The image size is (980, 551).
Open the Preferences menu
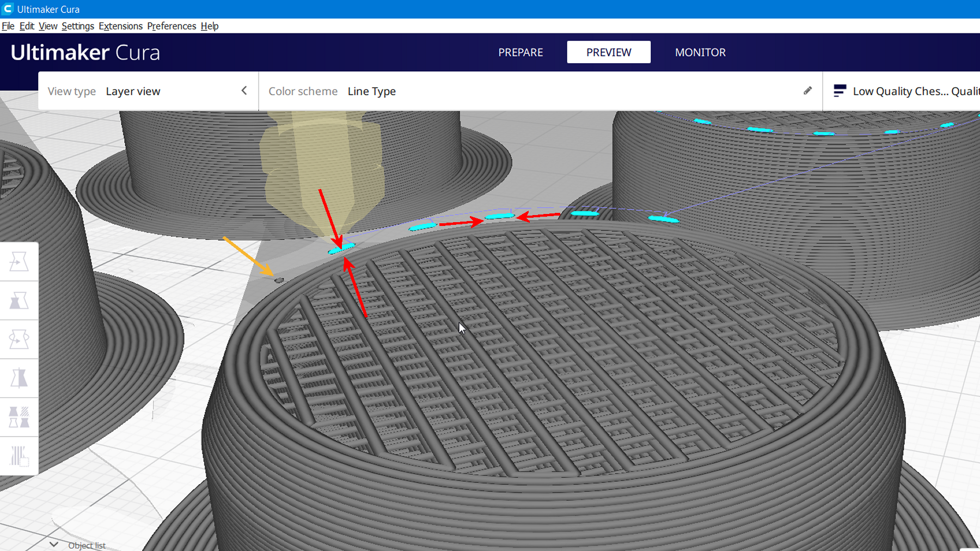click(x=171, y=26)
